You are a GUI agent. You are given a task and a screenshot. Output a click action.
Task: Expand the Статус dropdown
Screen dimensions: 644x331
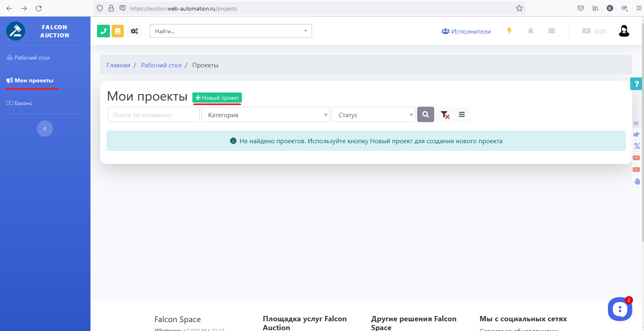[373, 115]
